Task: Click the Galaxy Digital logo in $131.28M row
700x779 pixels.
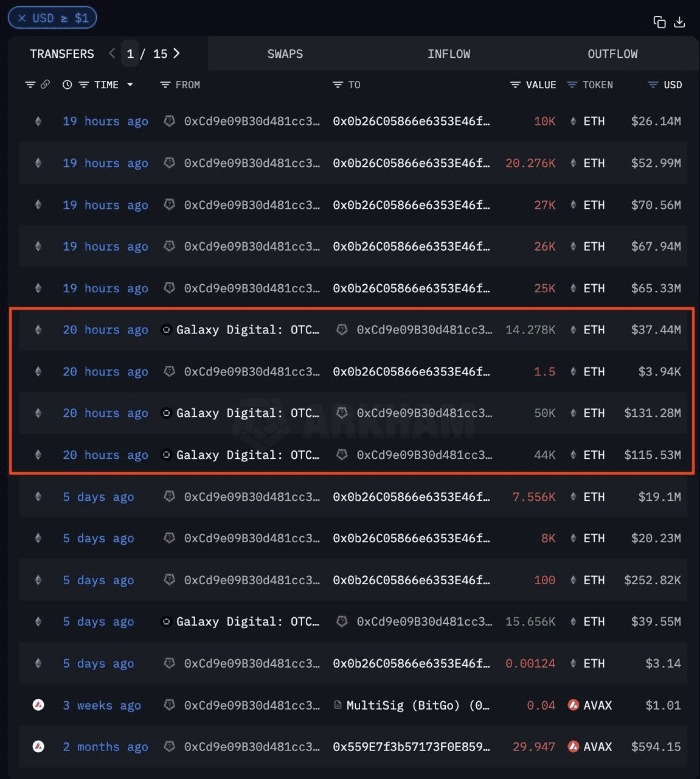Action: tap(166, 413)
